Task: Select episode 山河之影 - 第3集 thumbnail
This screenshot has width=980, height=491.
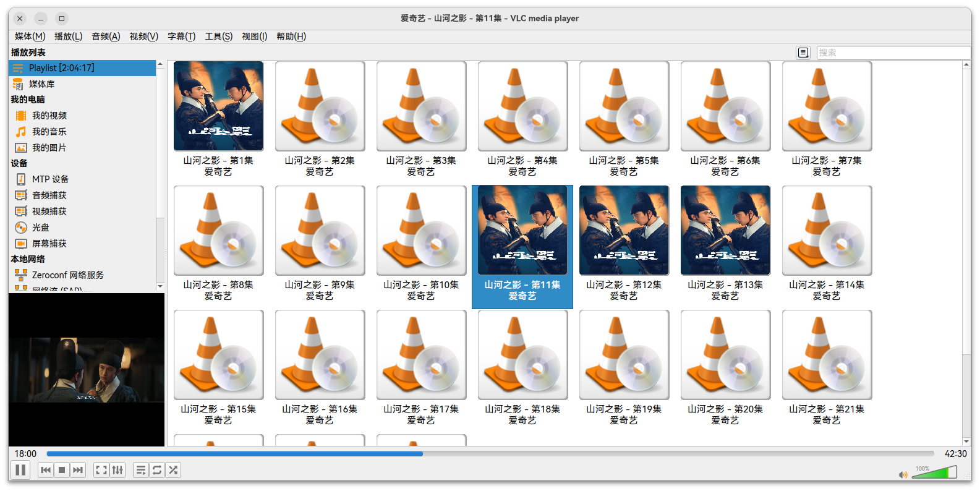Action: point(421,106)
